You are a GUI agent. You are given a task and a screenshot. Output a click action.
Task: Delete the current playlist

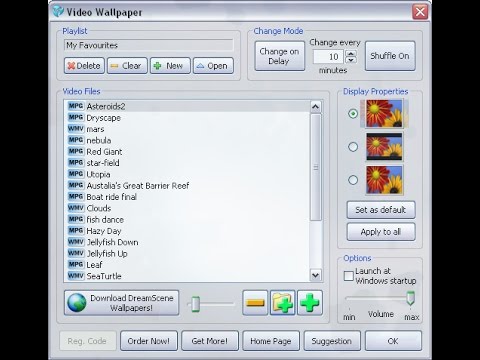click(84, 66)
